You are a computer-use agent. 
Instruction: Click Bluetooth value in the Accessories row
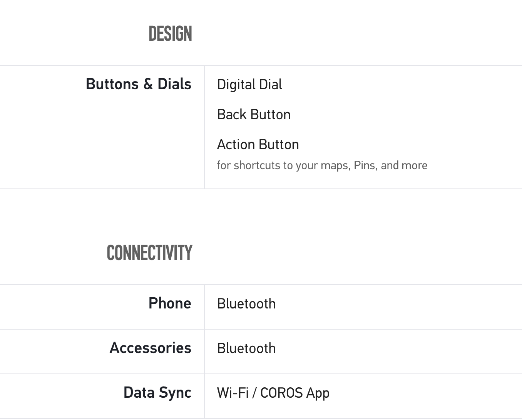click(246, 348)
